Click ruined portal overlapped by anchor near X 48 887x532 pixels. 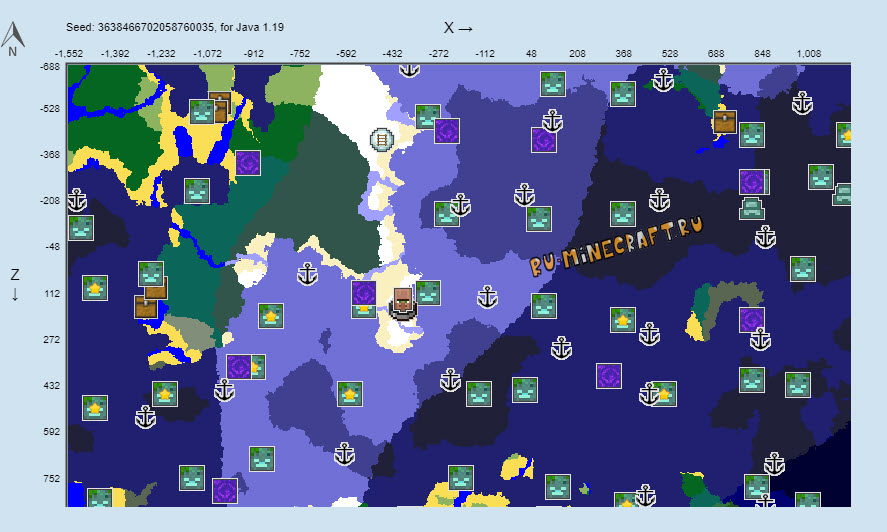tap(543, 140)
